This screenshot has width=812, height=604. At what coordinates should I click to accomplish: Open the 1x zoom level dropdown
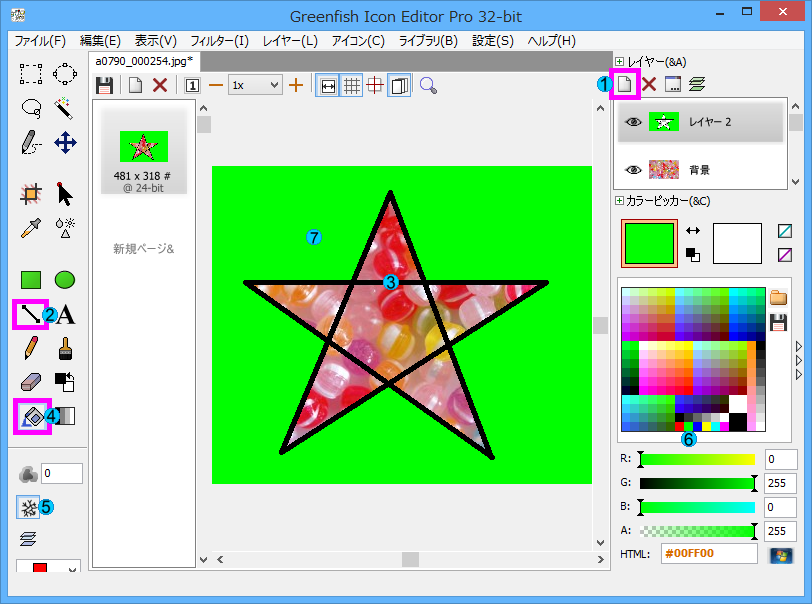pyautogui.click(x=254, y=85)
